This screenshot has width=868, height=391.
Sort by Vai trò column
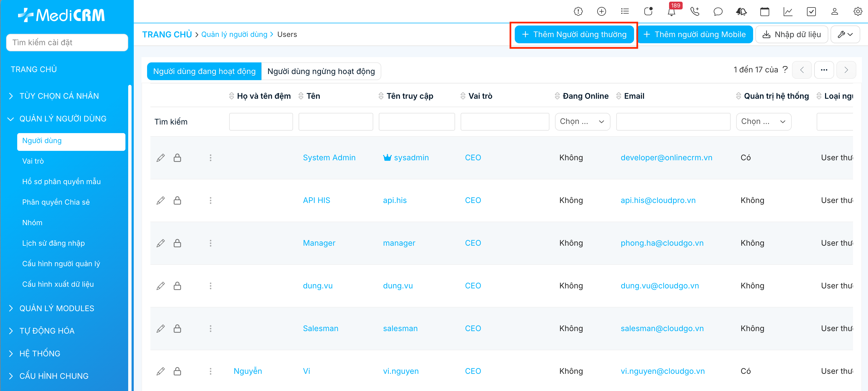[x=480, y=96]
